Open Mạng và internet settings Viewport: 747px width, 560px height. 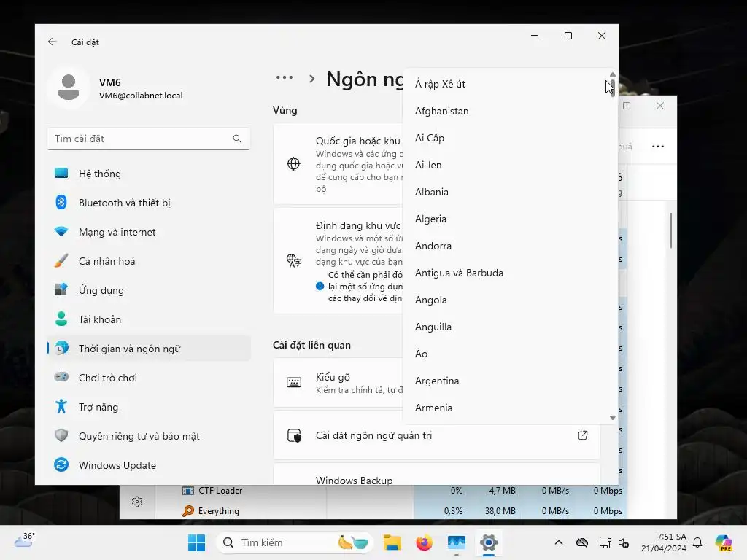coord(149,232)
